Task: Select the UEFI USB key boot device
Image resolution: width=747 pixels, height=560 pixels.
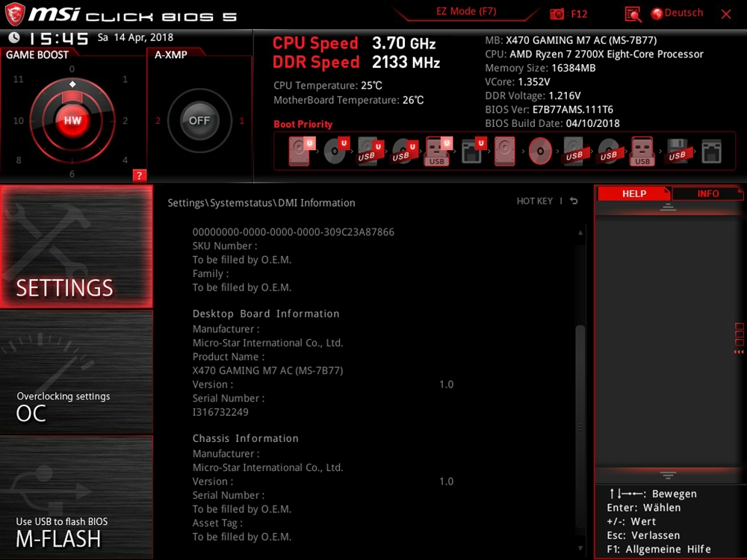Action: (x=438, y=151)
